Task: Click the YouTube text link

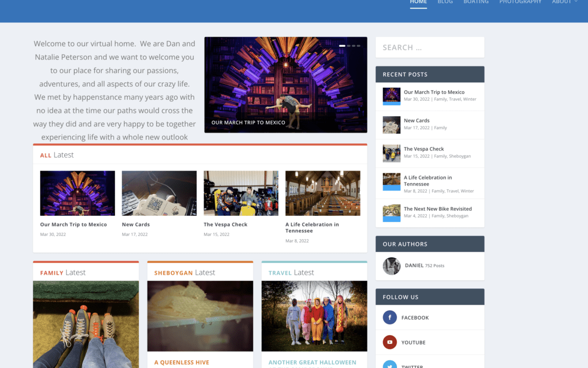Action: (413, 342)
